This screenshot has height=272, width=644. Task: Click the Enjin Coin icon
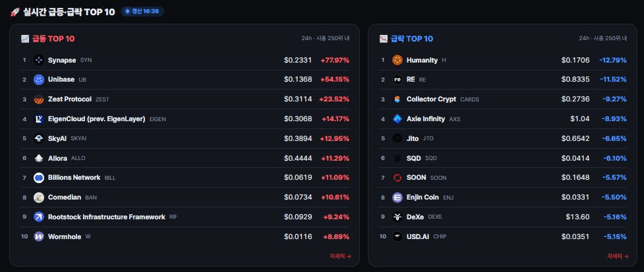(x=397, y=198)
